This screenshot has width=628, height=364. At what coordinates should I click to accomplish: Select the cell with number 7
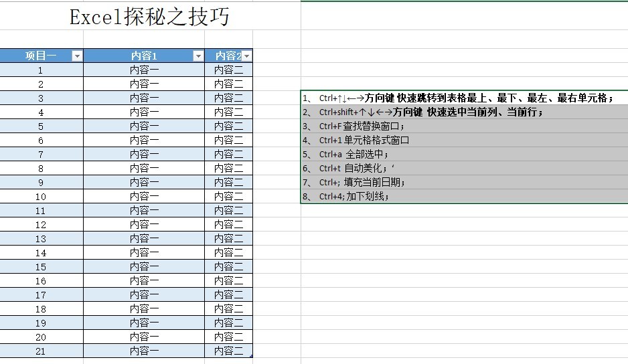[41, 154]
